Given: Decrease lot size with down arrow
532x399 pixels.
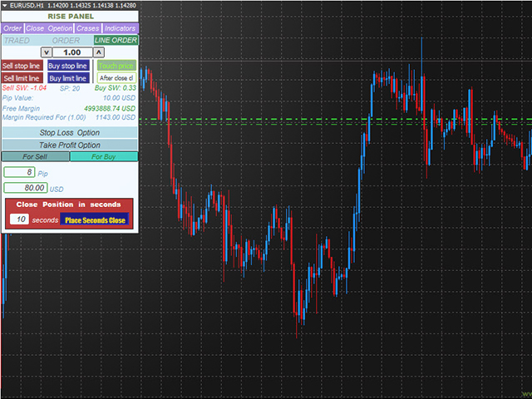Looking at the screenshot, I should (47, 52).
